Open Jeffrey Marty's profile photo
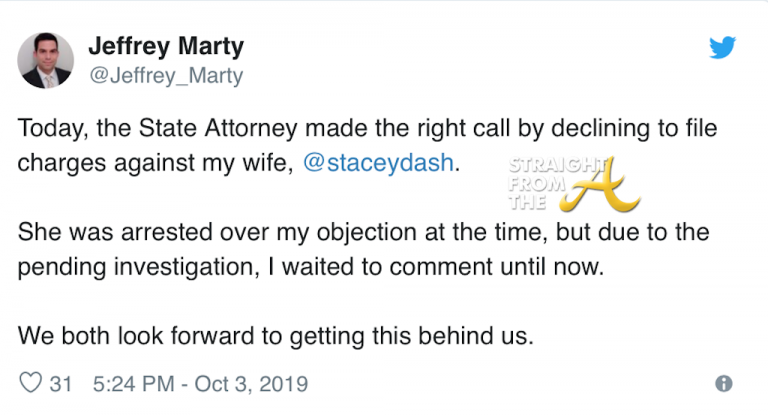Image resolution: width=768 pixels, height=415 pixels. coord(45,60)
